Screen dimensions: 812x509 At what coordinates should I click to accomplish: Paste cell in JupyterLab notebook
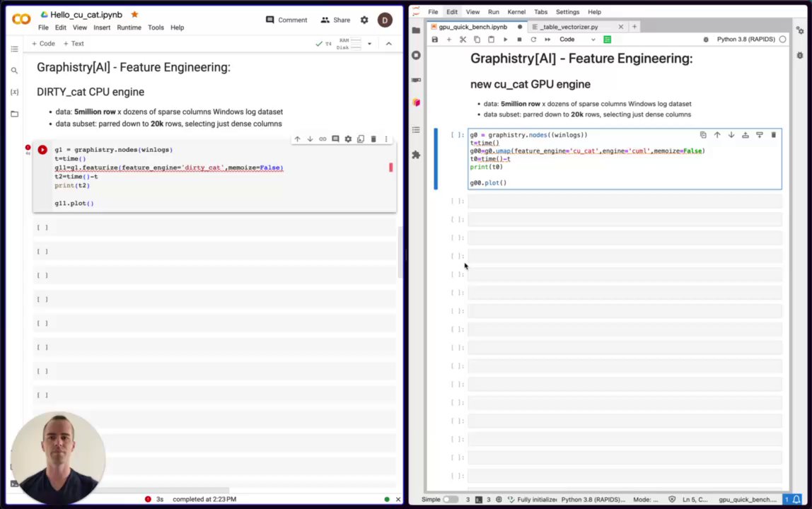coord(491,40)
